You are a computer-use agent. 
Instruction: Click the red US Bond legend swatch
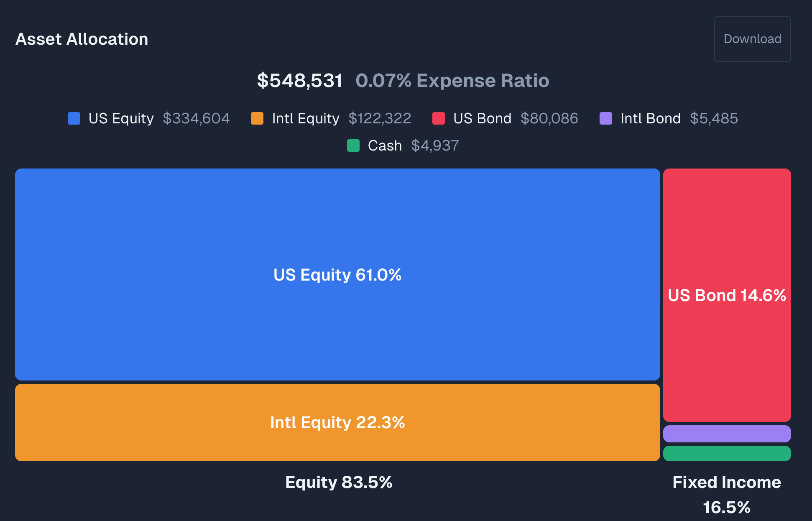438,119
